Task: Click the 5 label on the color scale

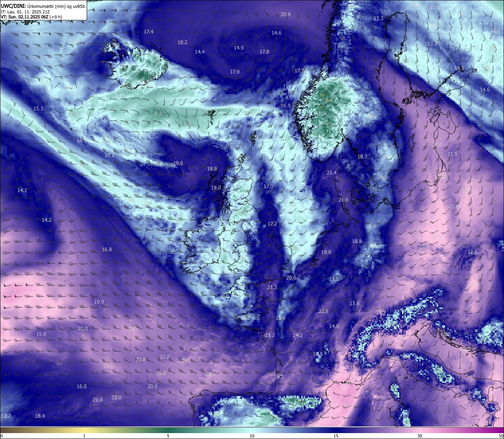Action: pyautogui.click(x=168, y=436)
